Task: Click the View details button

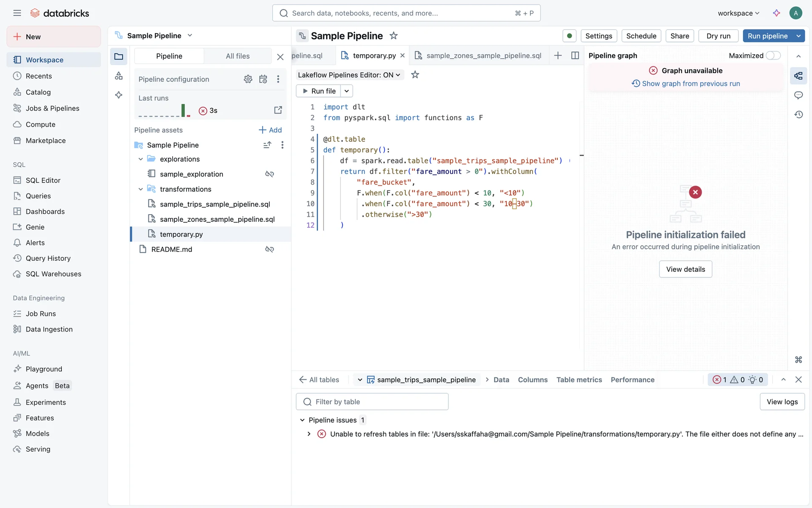Action: pos(685,269)
